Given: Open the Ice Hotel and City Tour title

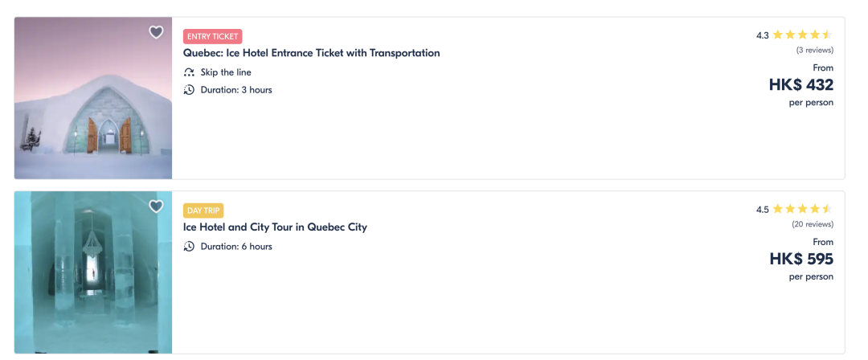Looking at the screenshot, I should pos(275,227).
